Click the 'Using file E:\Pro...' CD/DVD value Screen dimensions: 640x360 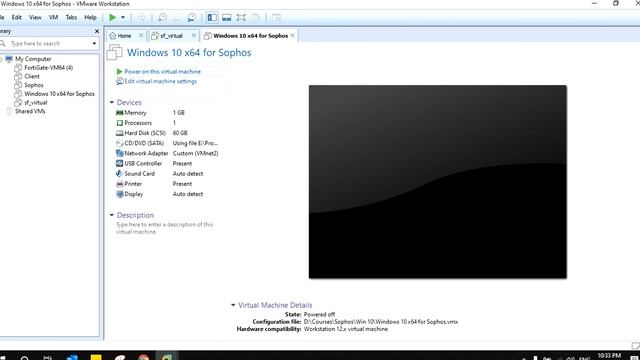tap(196, 143)
